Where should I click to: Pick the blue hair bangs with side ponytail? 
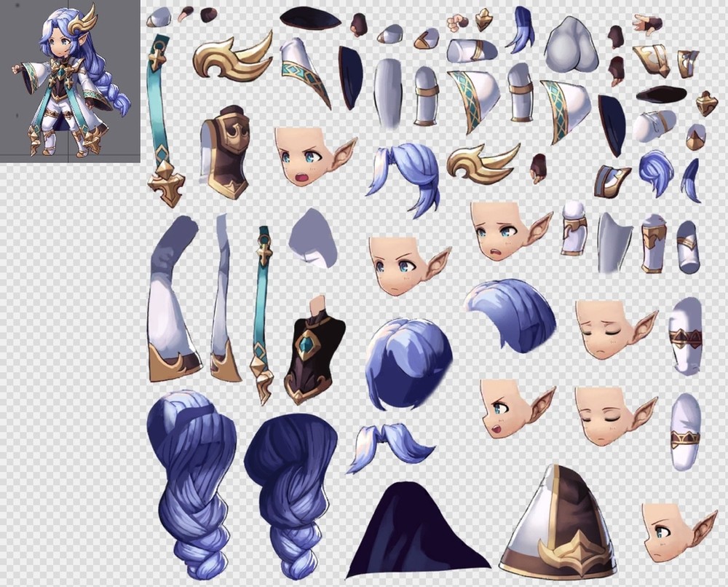[x=406, y=176]
